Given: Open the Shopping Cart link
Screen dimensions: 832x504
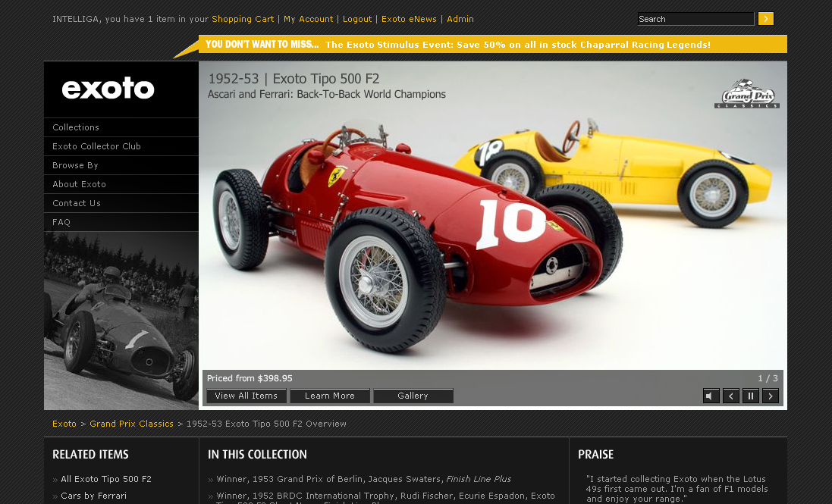Looking at the screenshot, I should coord(243,19).
